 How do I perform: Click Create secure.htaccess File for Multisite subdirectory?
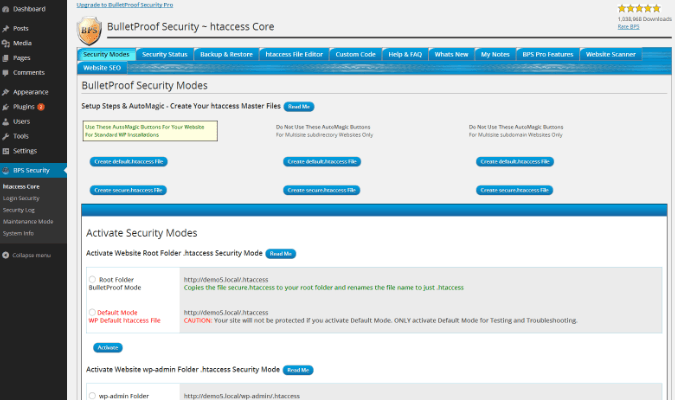pos(322,190)
